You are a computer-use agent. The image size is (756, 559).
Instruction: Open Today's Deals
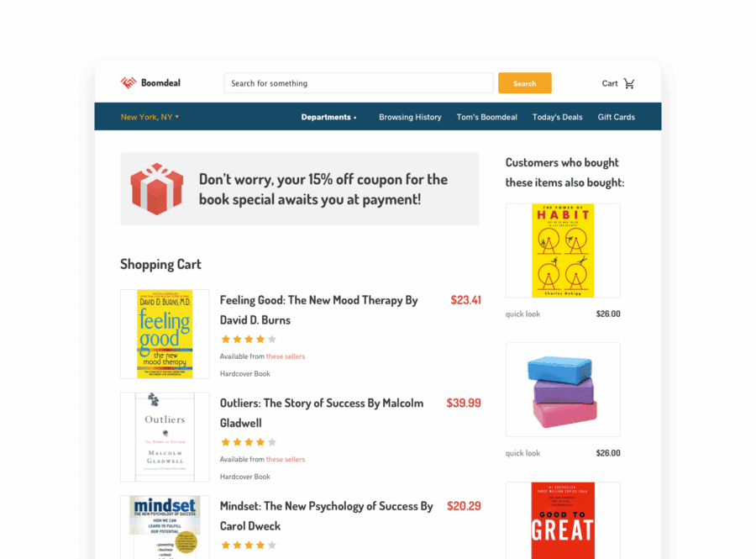coord(557,117)
